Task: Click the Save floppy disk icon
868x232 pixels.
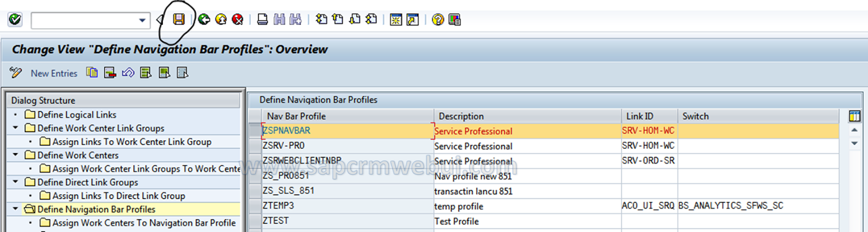Action: click(x=178, y=20)
